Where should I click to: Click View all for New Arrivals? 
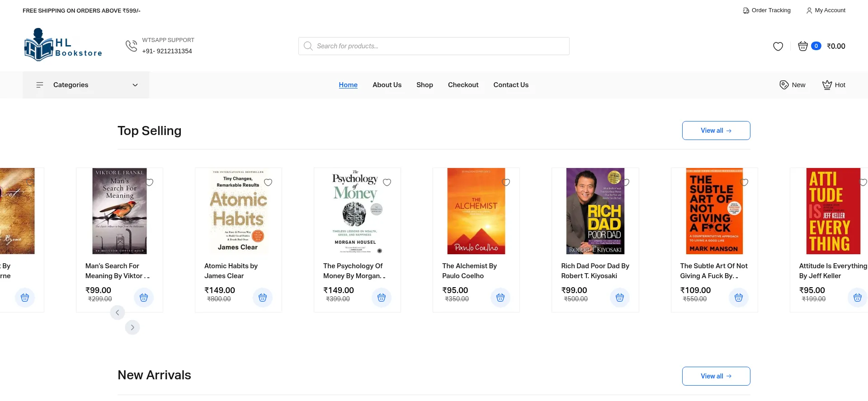pos(716,376)
